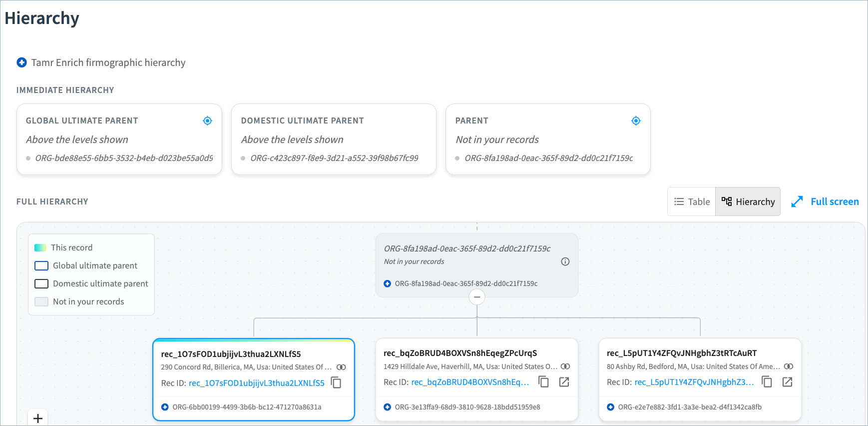Open Haverhill record in new window
This screenshot has height=426, width=868.
pos(564,382)
